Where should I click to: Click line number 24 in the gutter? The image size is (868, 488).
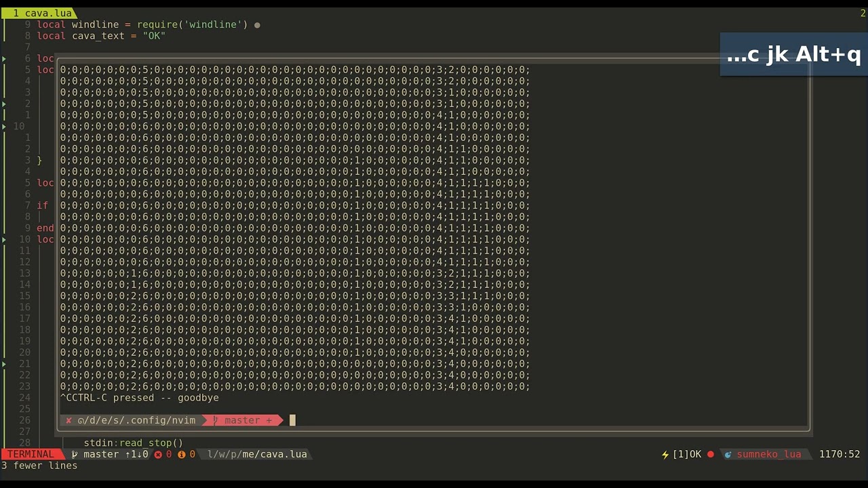[x=25, y=398]
